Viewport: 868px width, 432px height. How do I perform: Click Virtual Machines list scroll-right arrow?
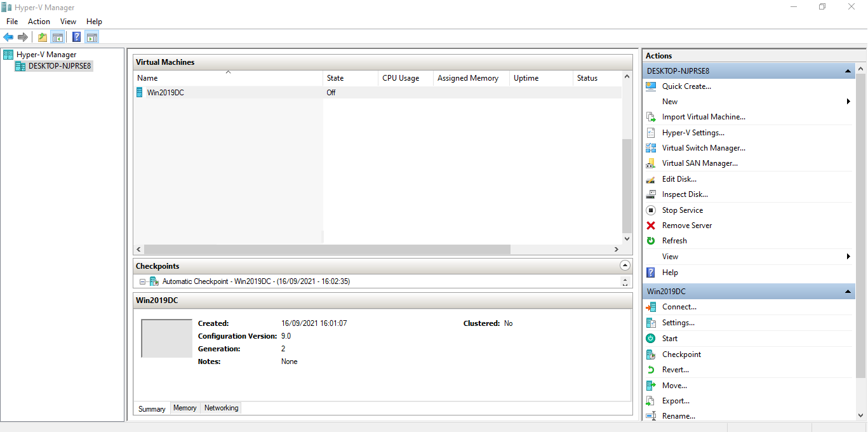coord(616,250)
